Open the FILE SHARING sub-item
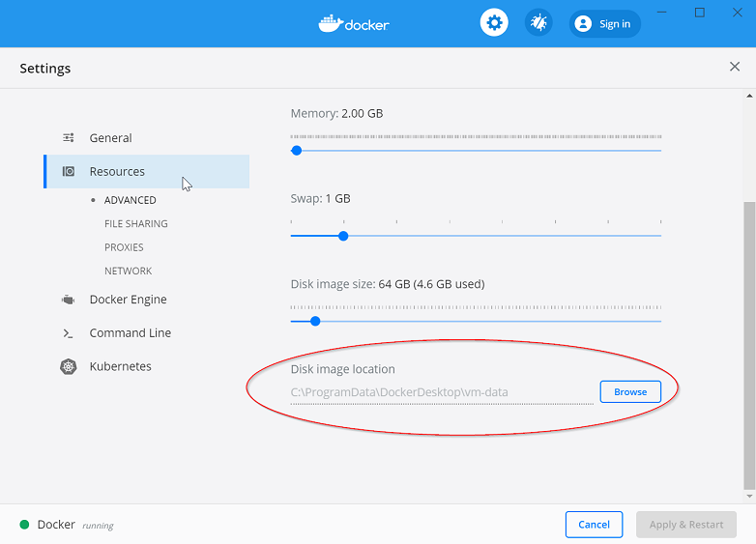756x544 pixels. [x=136, y=223]
